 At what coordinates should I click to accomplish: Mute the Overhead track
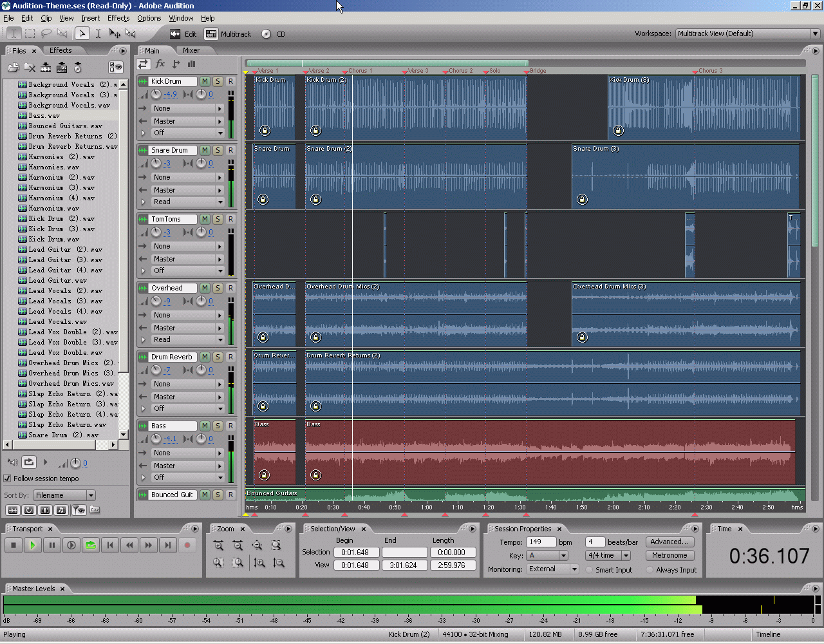205,288
